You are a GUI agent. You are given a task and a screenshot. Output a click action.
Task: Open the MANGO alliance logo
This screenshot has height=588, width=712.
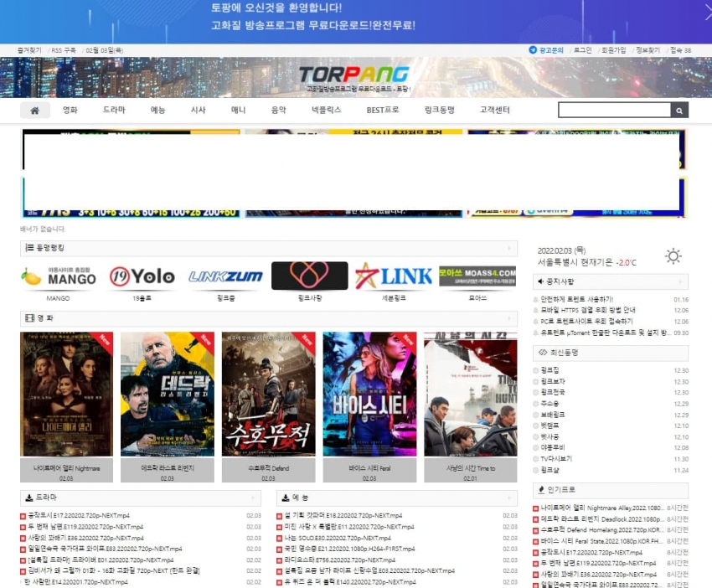coord(59,276)
